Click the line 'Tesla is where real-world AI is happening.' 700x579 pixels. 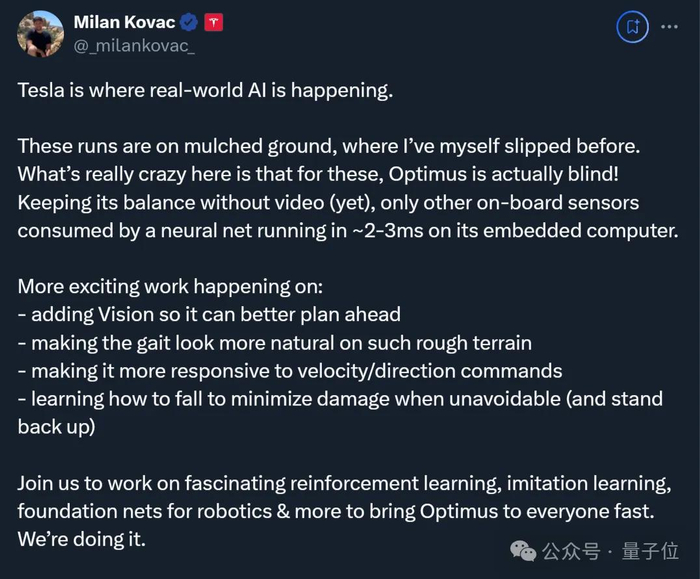[x=206, y=91]
